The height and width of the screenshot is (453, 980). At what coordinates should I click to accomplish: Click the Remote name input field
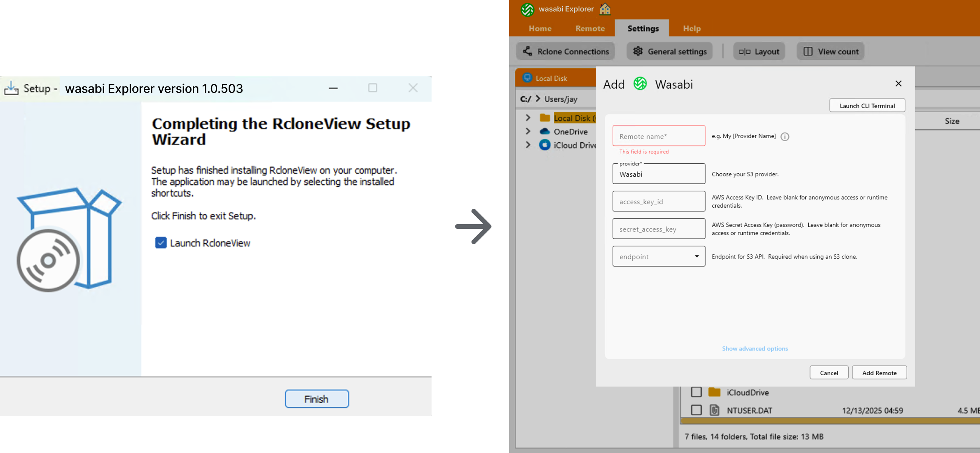[659, 136]
